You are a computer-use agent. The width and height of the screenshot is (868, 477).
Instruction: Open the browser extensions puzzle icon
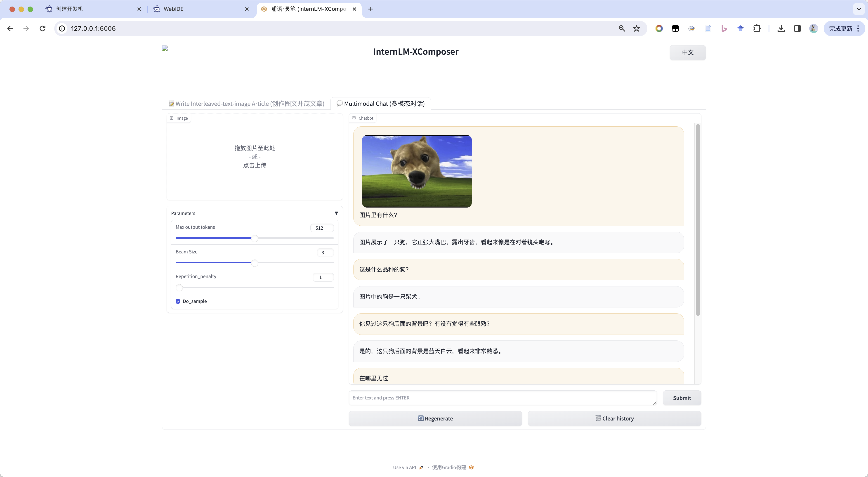757,29
